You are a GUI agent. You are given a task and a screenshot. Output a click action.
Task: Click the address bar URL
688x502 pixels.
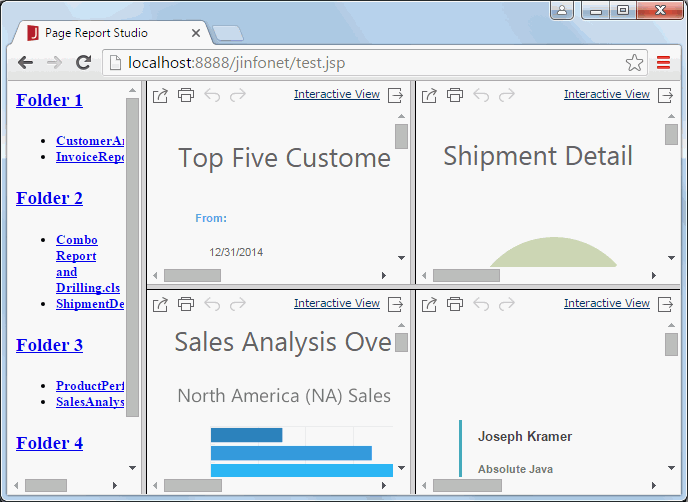[x=236, y=63]
